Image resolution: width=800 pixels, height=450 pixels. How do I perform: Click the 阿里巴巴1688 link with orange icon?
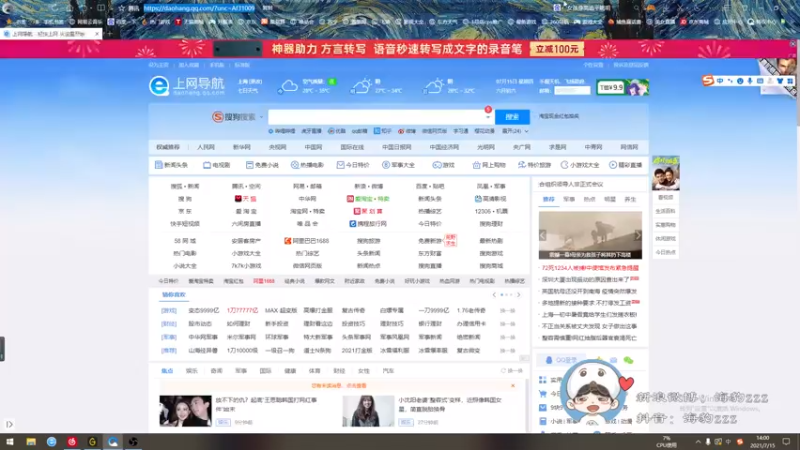tap(307, 240)
